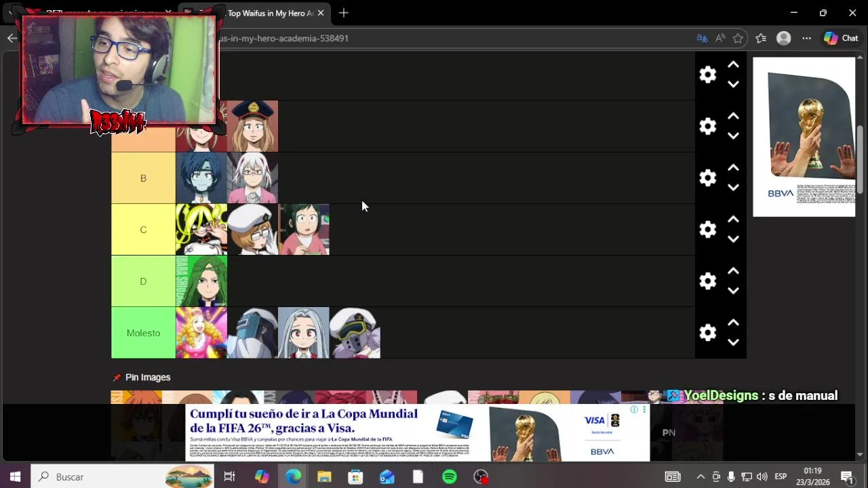The width and height of the screenshot is (868, 488).
Task: Open Spotify from the taskbar
Action: (x=450, y=476)
